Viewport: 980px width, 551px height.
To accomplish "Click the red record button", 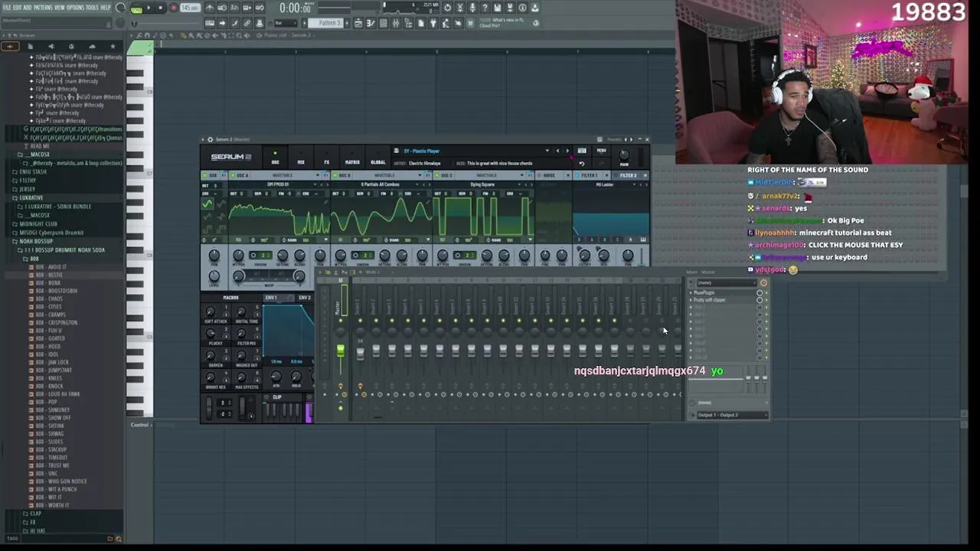I will pyautogui.click(x=173, y=8).
